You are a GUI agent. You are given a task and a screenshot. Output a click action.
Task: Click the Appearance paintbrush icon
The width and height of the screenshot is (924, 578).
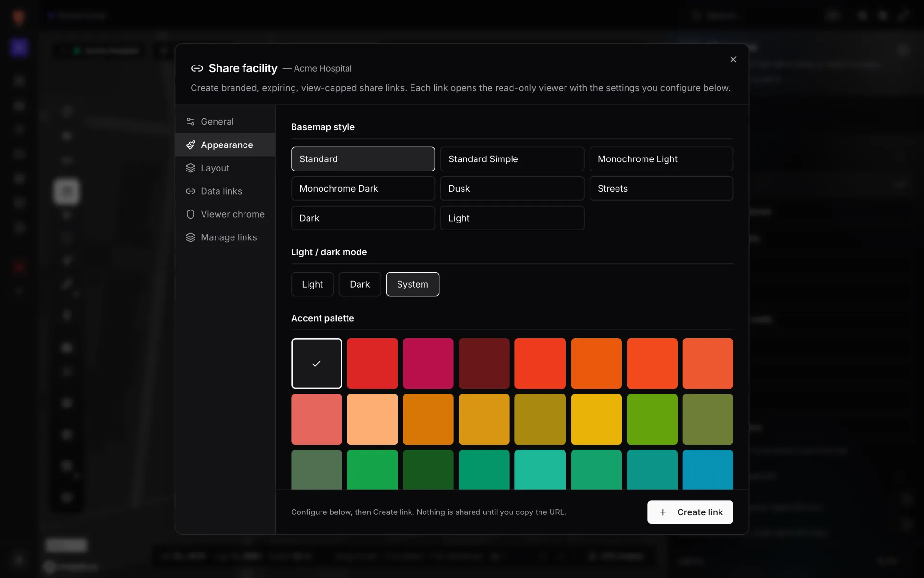tap(191, 145)
